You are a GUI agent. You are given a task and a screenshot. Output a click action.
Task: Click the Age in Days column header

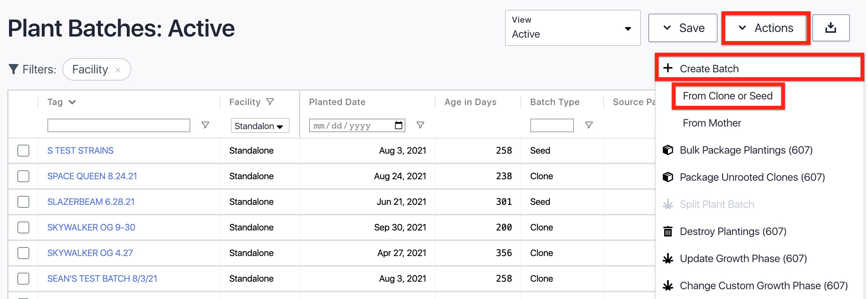[470, 102]
